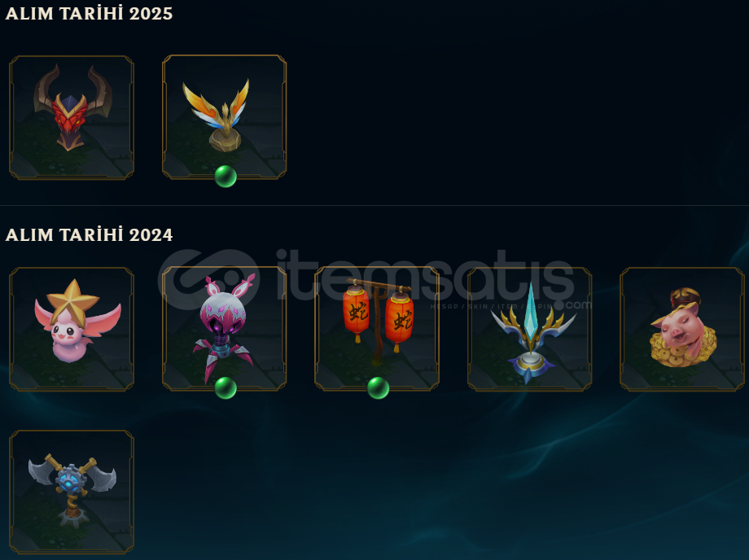Select the golden phoenix wings ward skin

[x=225, y=117]
